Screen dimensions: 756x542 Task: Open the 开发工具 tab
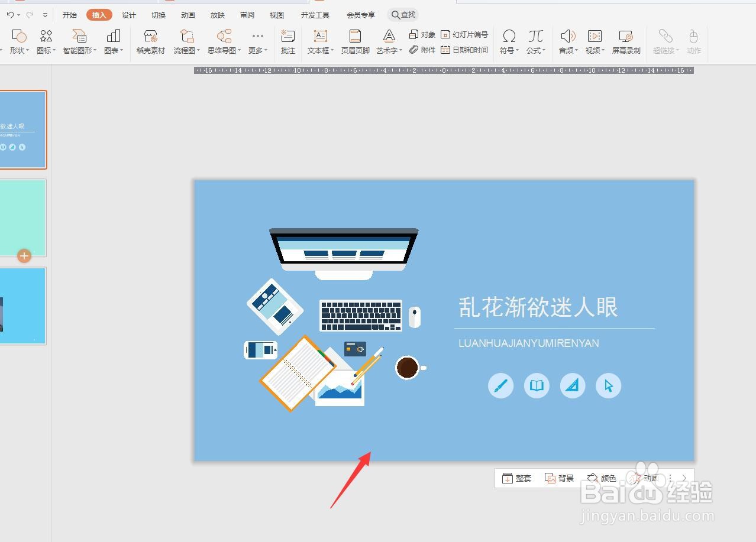[315, 15]
